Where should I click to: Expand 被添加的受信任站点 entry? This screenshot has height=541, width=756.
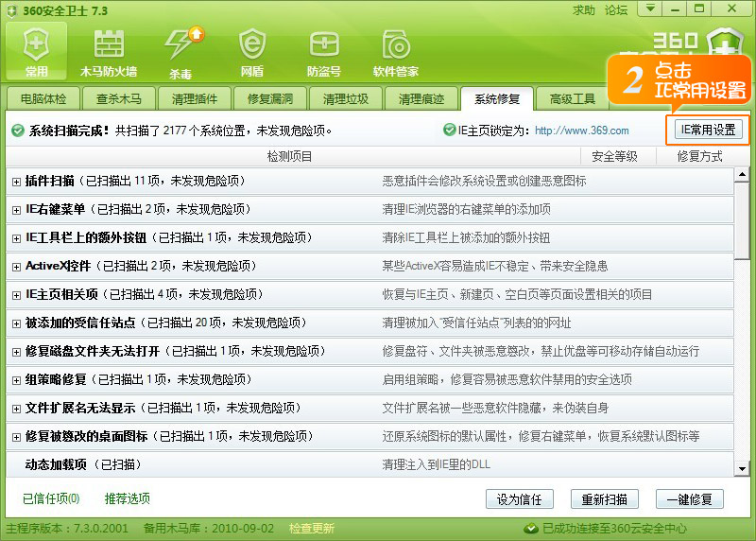click(16, 323)
